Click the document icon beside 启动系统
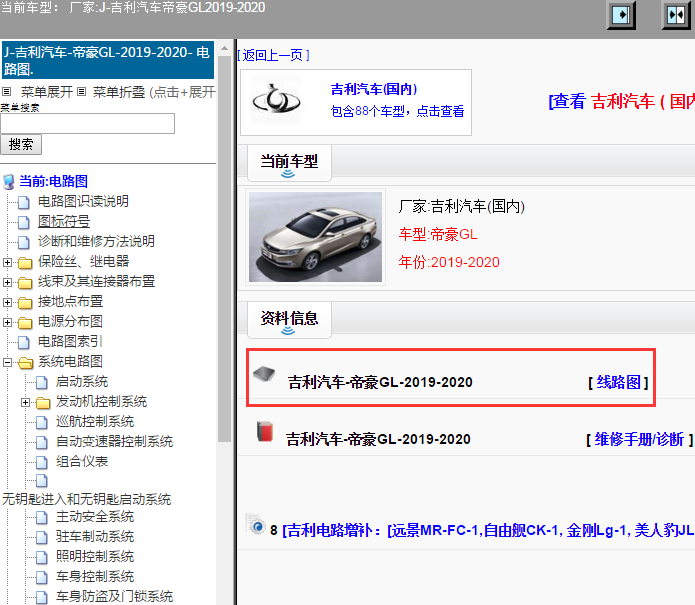The image size is (695, 605). click(42, 382)
